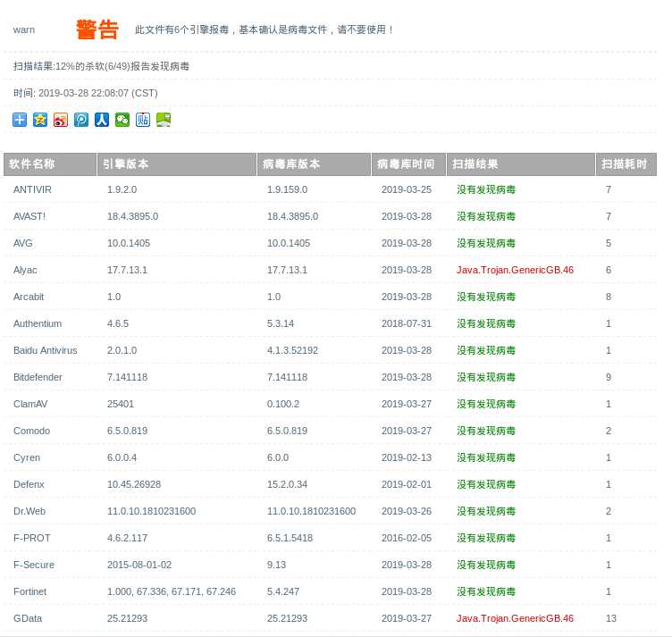
Task: Click ANTIVIR's 没有发现病毒 result
Action: point(486,189)
